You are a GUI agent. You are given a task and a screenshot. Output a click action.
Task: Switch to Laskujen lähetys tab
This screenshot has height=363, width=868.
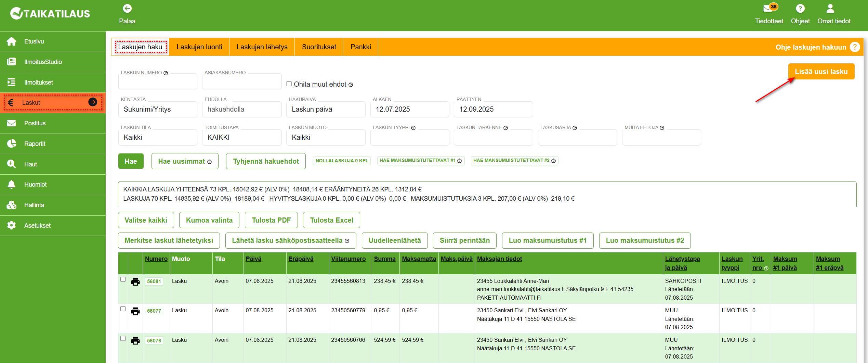pos(262,47)
